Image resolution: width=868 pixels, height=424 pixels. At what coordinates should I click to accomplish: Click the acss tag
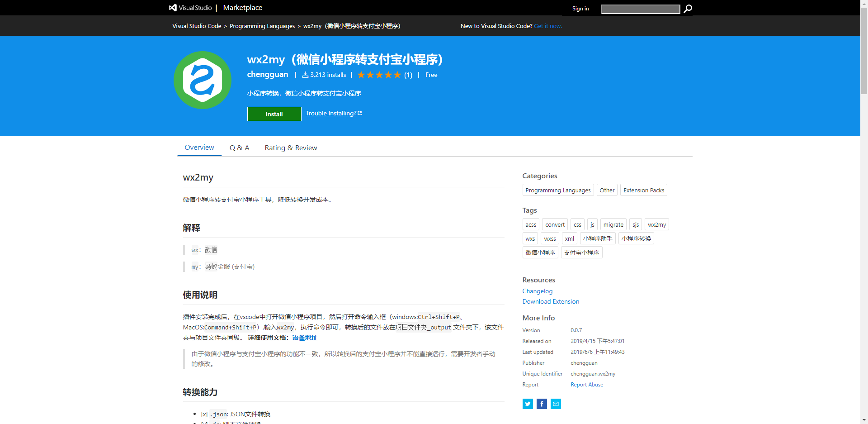click(531, 224)
